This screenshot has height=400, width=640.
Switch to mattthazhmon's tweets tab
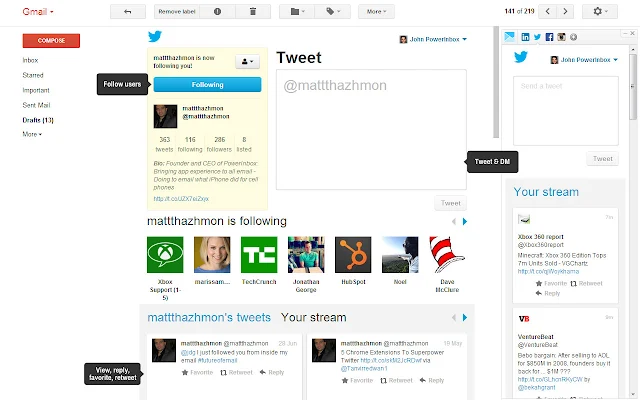(x=209, y=318)
